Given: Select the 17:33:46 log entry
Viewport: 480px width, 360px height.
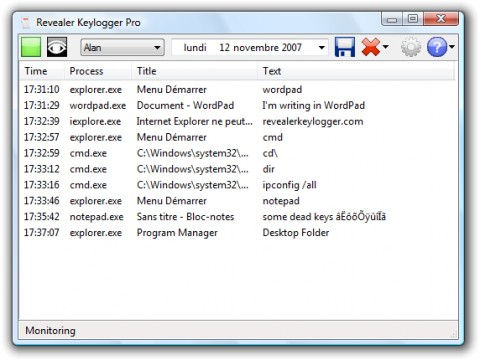Looking at the screenshot, I should pyautogui.click(x=238, y=201).
